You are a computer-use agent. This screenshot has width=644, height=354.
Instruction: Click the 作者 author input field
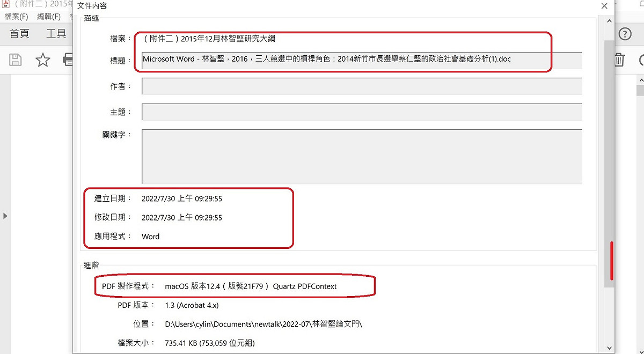[x=362, y=86]
